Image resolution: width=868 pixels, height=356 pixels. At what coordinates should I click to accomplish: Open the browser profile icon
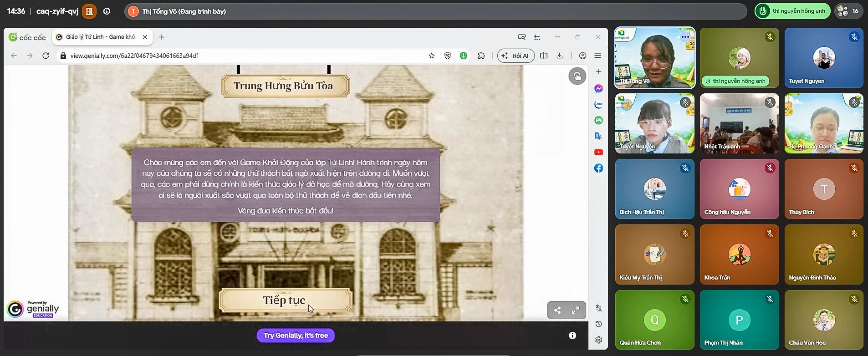coord(582,56)
